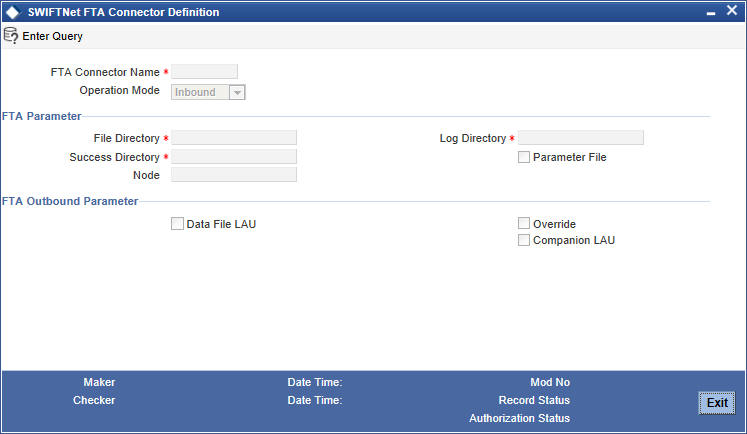Click the FTA Outbound Parameter section heading

tap(70, 201)
